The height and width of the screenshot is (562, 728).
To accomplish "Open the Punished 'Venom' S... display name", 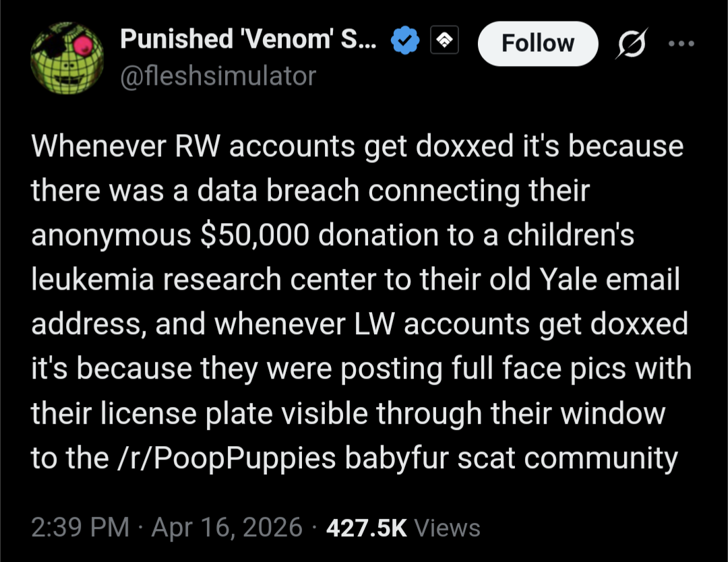I will (x=250, y=42).
